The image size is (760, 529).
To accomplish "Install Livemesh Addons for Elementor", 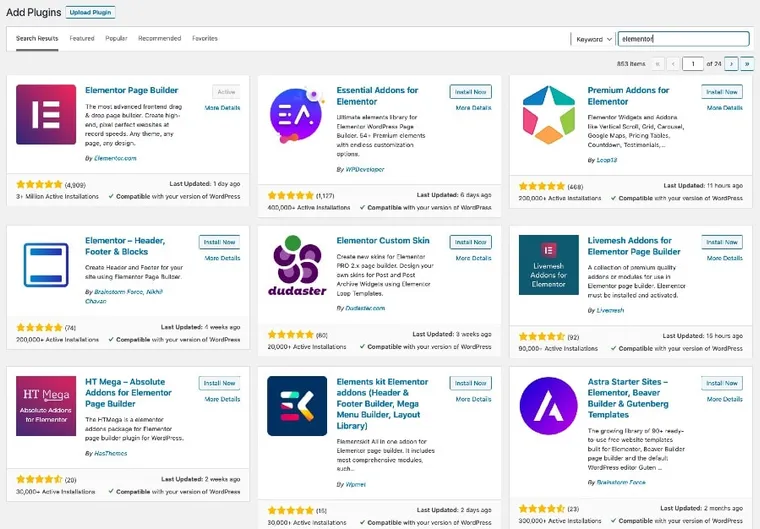I will tap(722, 242).
